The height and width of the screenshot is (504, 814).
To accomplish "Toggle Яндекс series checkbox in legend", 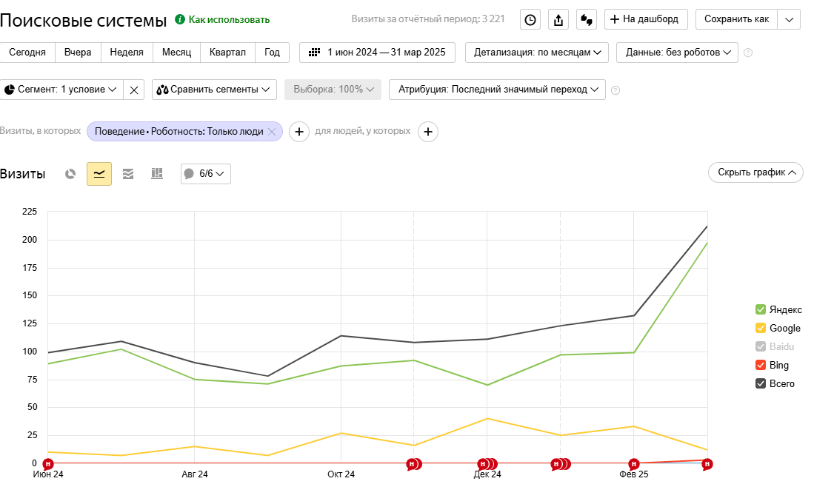I will (x=761, y=310).
